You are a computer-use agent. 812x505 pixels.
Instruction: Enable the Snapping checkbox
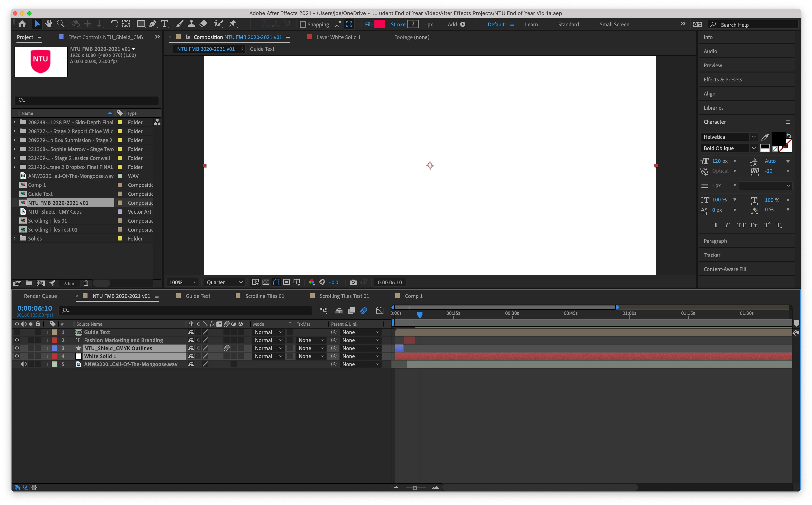(x=303, y=24)
